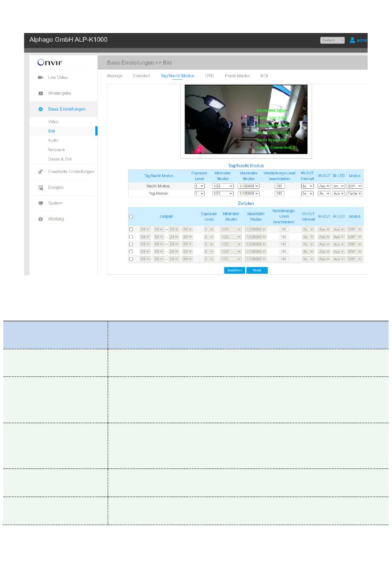Open Nacht-Modus Minimaler Shutter dropdown
Image resolution: width=392 pixels, height=561 pixels.
(x=223, y=186)
